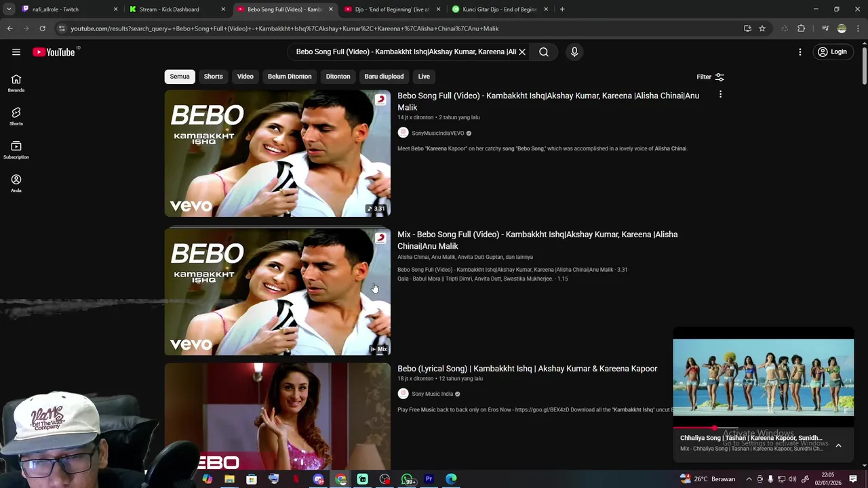Open Bebo Lyrical Song video thumbnail
Image resolution: width=868 pixels, height=488 pixels.
tap(277, 416)
